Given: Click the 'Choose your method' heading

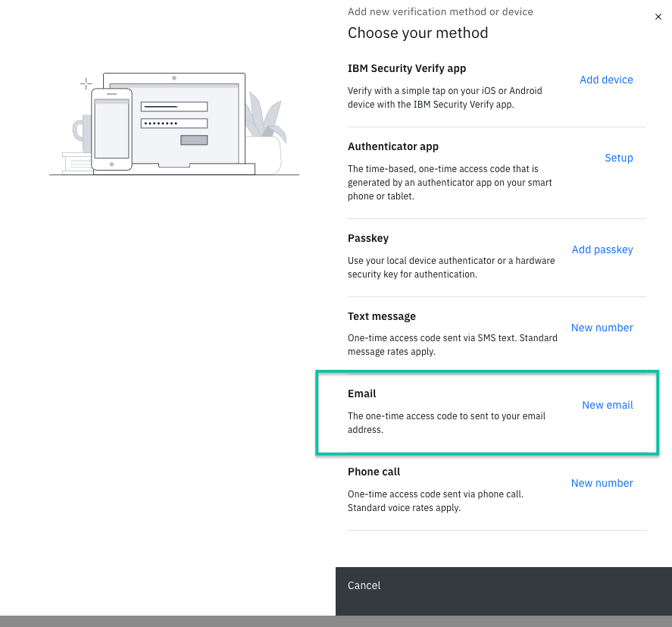Looking at the screenshot, I should pyautogui.click(x=417, y=33).
